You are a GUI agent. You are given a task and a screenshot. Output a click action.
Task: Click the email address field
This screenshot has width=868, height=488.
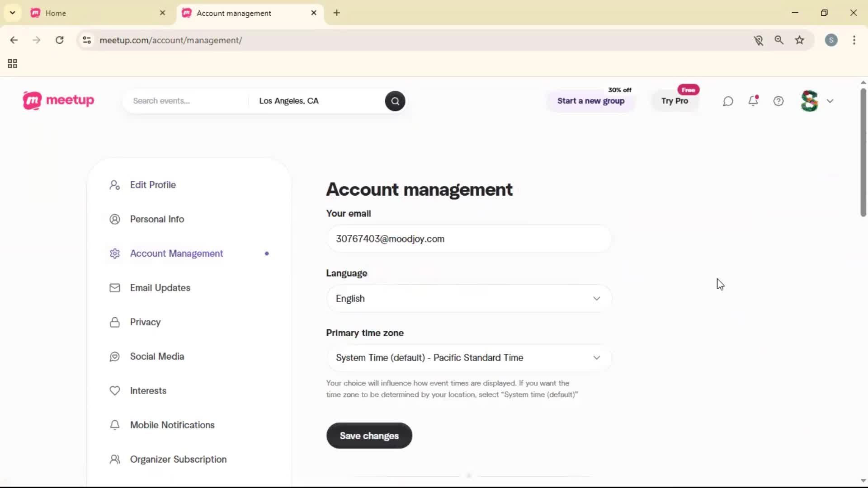[468, 239]
